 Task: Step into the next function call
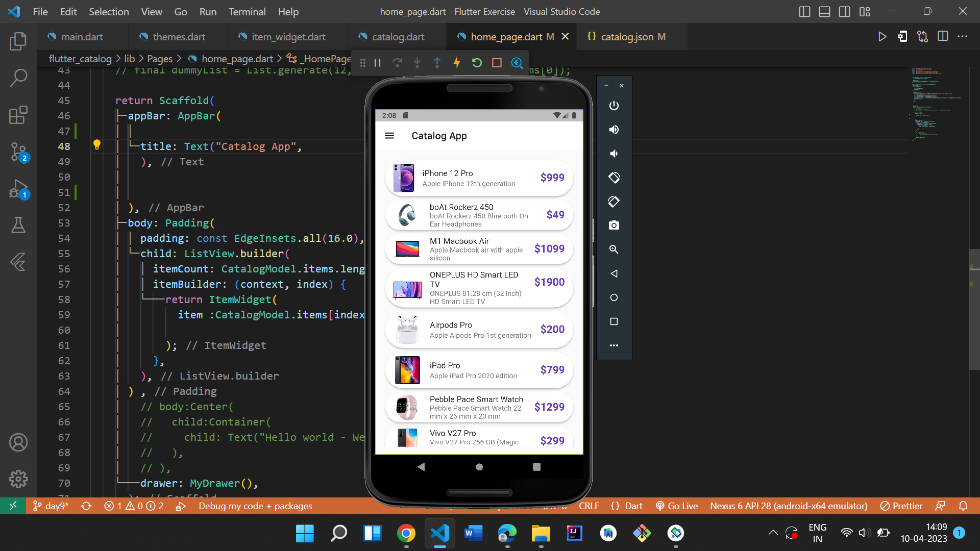tap(418, 63)
